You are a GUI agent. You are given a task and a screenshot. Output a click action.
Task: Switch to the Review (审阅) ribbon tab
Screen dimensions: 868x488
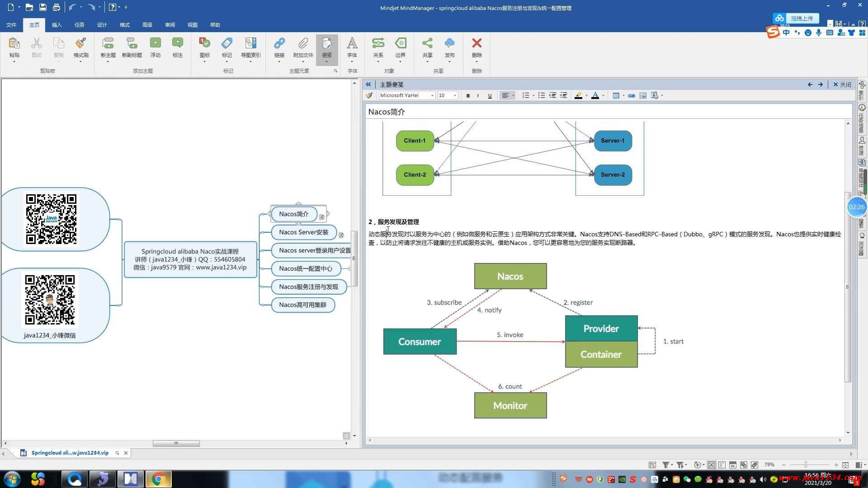coord(170,25)
